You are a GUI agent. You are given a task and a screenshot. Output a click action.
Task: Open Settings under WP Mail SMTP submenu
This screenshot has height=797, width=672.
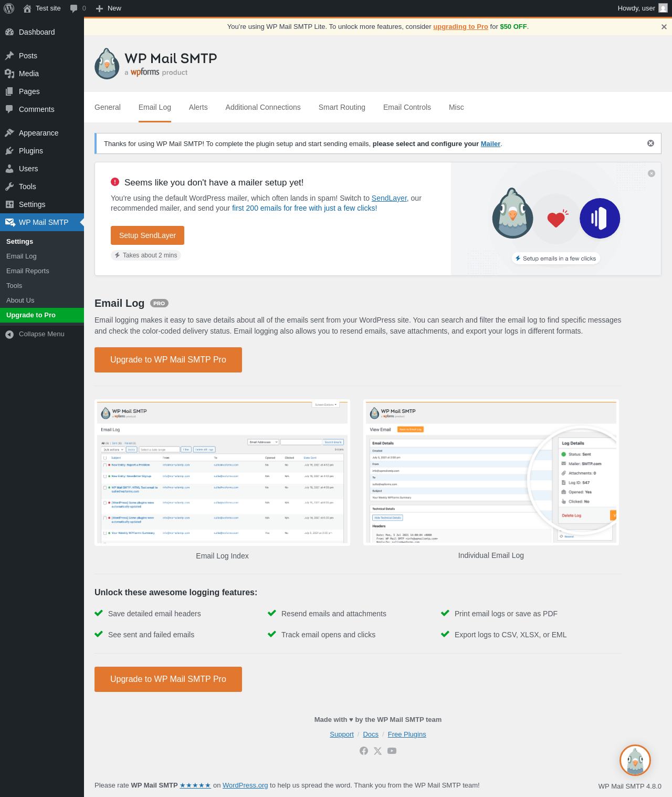tap(42, 242)
